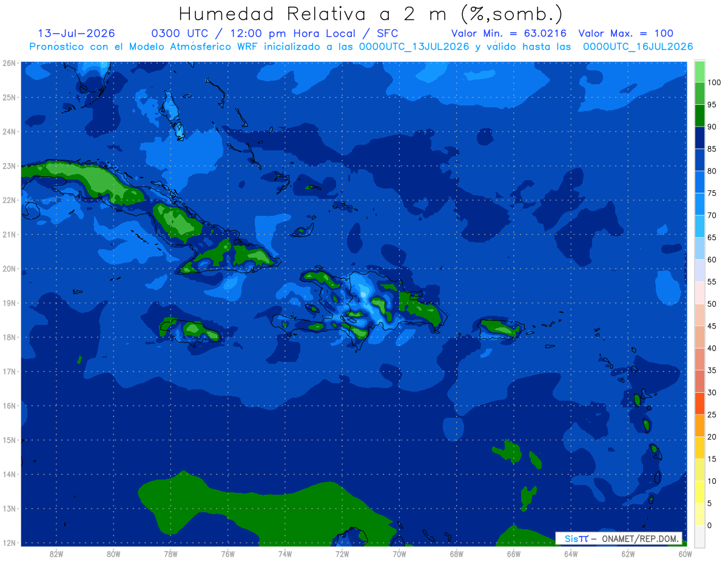The height and width of the screenshot is (562, 728).
Task: Click the dark green swatch between 90 and 95
Action: [699, 116]
